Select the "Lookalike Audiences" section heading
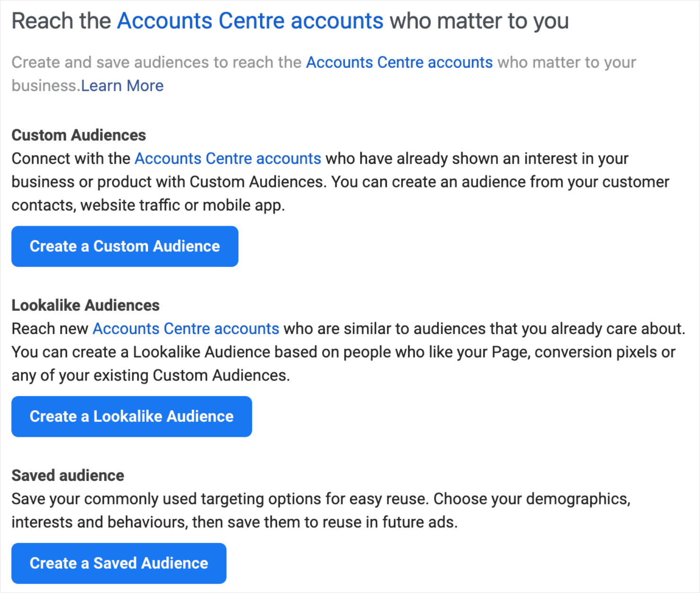The height and width of the screenshot is (593, 700). coord(86,305)
